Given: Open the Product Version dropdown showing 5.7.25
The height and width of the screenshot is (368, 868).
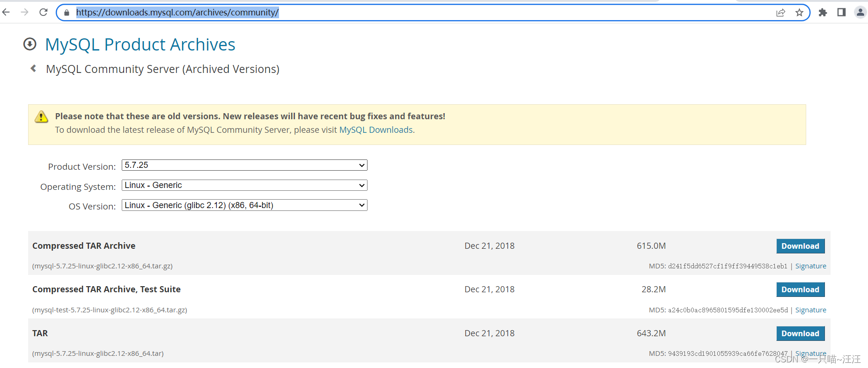Looking at the screenshot, I should [x=244, y=165].
